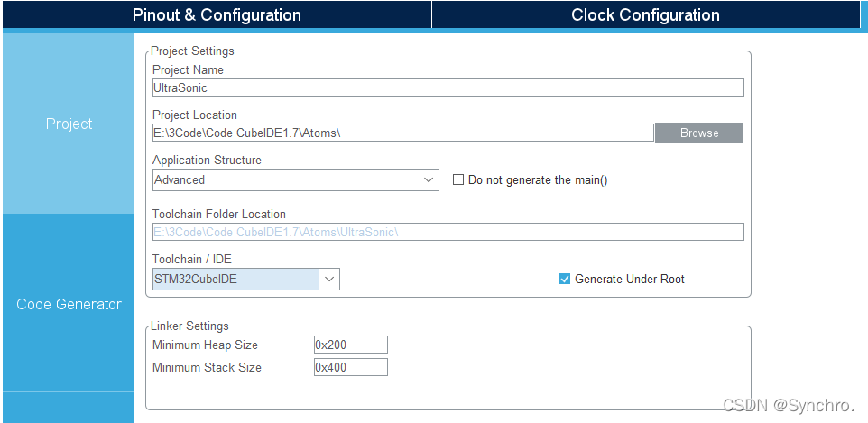Open the Toolchain / IDE dropdown showing STM32CubeIDE
868x423 pixels.
[245, 279]
